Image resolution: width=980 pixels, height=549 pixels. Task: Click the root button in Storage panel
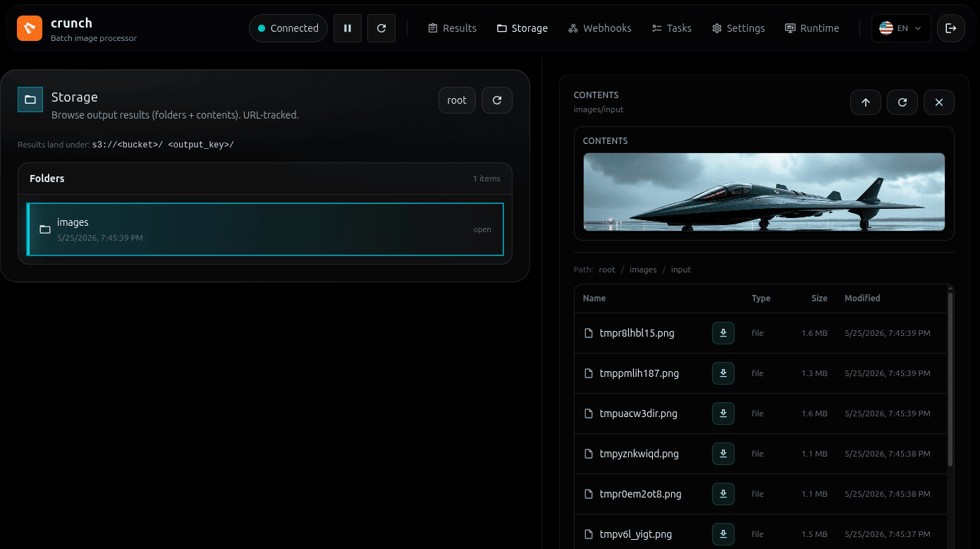(457, 100)
